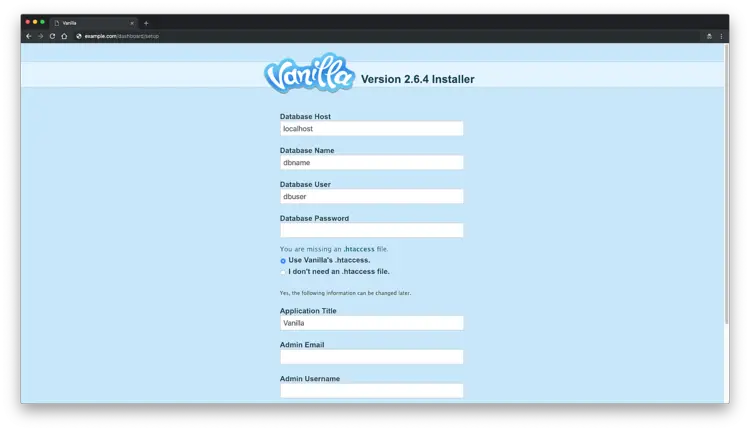The image size is (750, 431).
Task: Go back using the browser back arrow
Action: pos(29,36)
